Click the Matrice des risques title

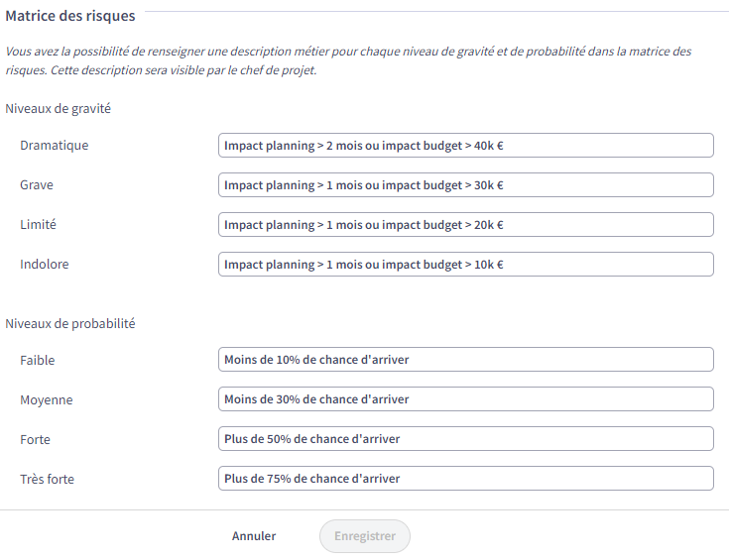(70, 16)
